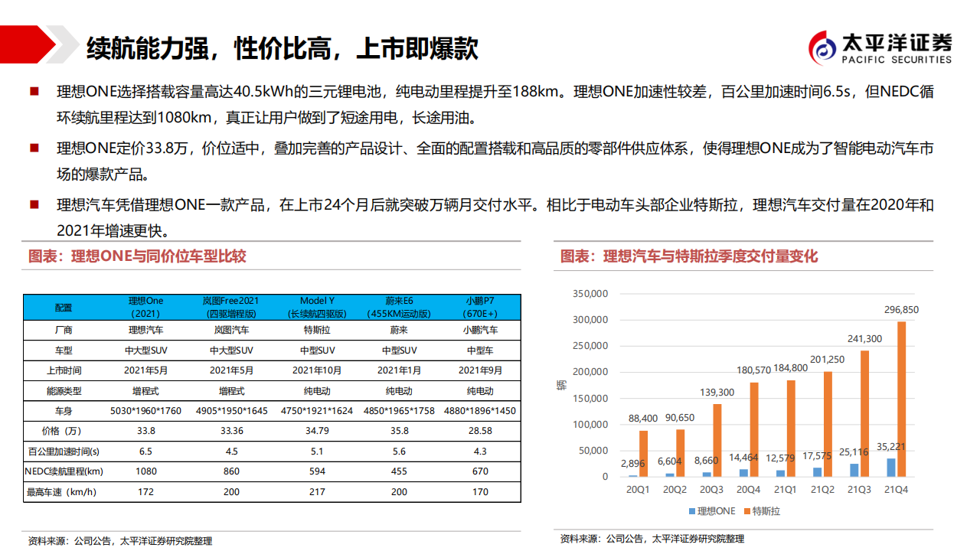
Task: Click the Model Y column header
Action: click(x=315, y=308)
